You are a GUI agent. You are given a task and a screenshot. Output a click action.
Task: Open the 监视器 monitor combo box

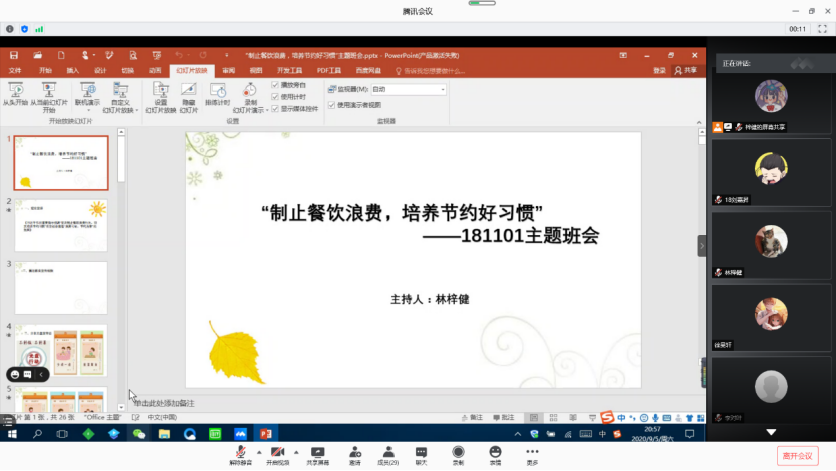pos(408,89)
